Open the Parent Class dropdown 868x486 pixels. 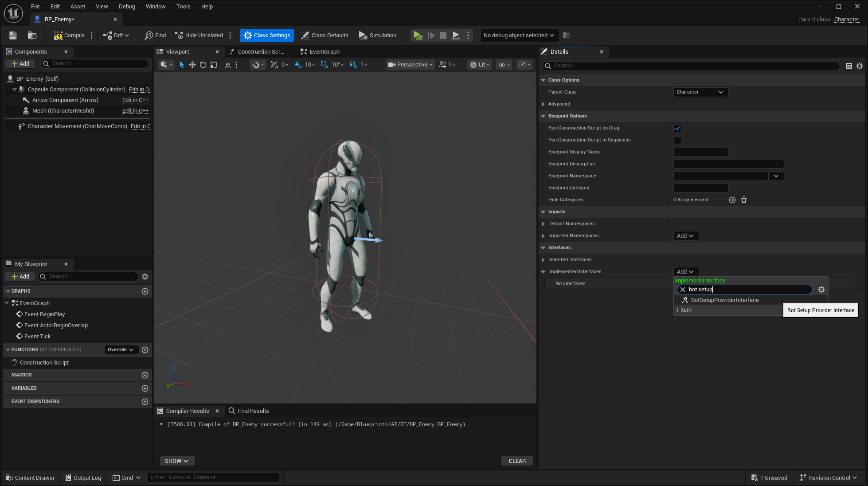coord(700,92)
